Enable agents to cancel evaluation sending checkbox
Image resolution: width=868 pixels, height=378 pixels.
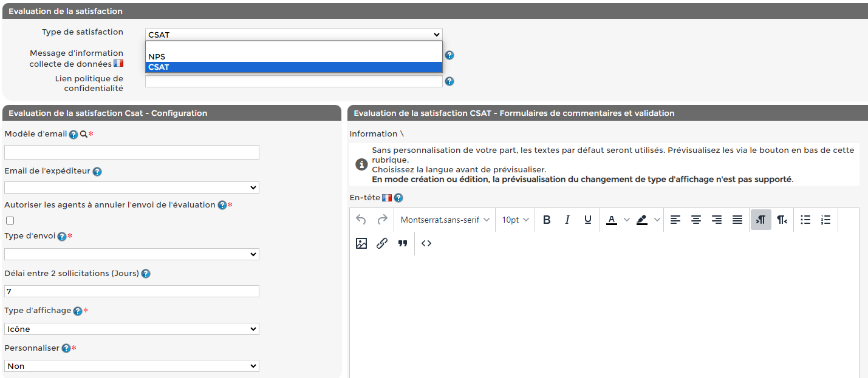(10, 221)
